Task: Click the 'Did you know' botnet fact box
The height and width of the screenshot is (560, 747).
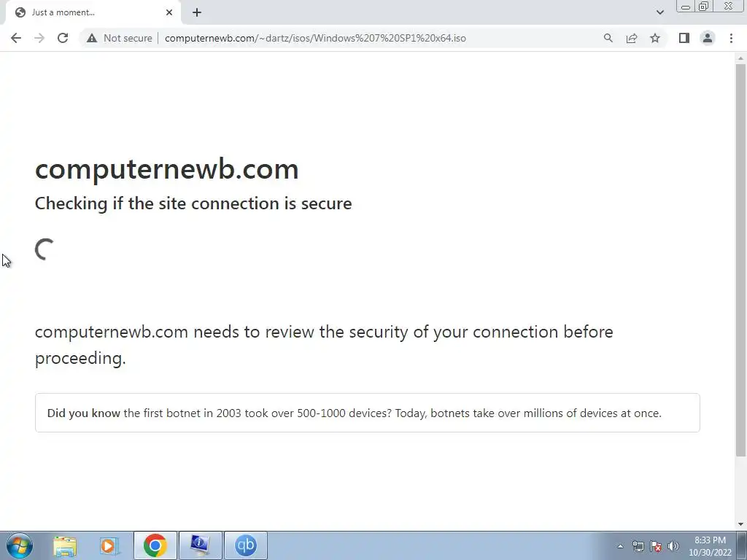Action: (368, 413)
